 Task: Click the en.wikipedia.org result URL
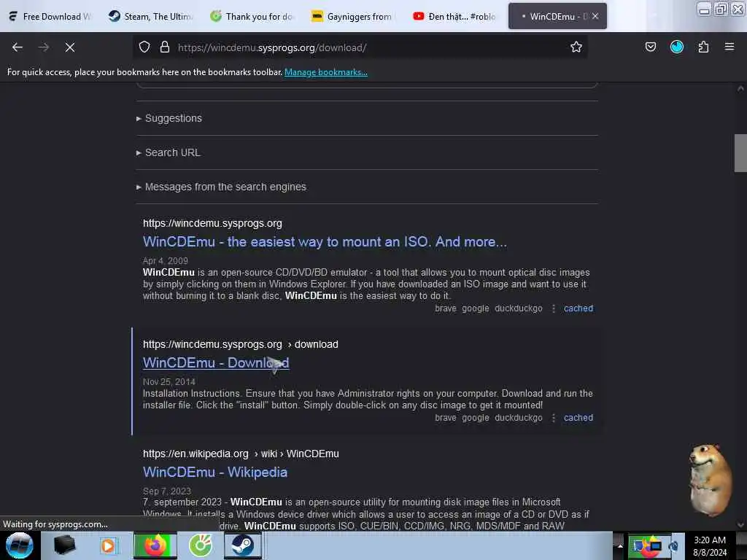241,454
